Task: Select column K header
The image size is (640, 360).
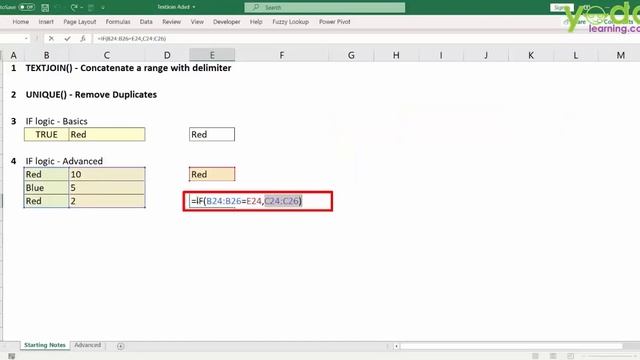Action: (531, 55)
